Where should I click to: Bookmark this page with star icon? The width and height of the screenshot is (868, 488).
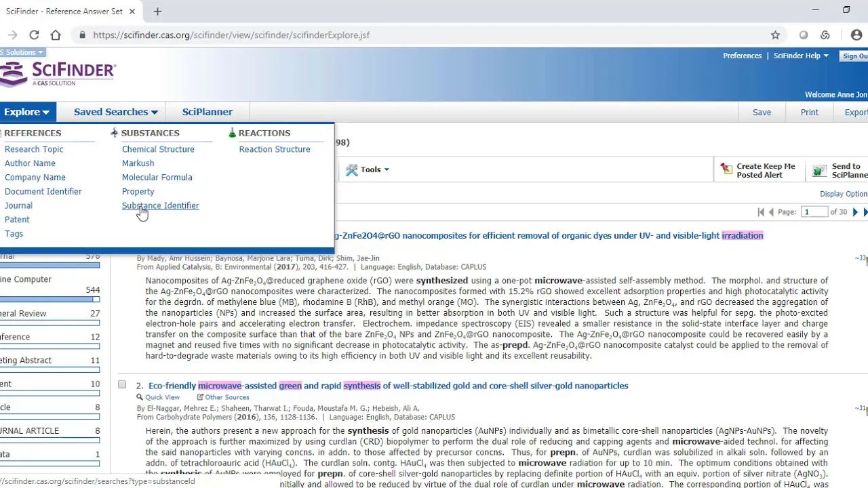(x=775, y=35)
